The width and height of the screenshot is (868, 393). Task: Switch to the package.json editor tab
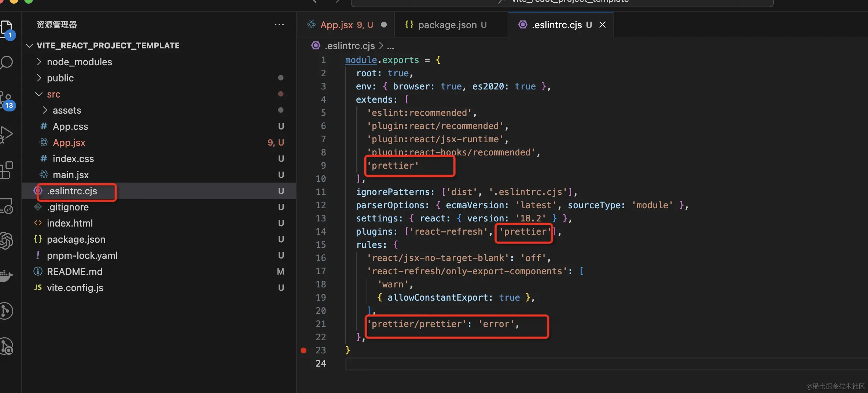point(452,25)
